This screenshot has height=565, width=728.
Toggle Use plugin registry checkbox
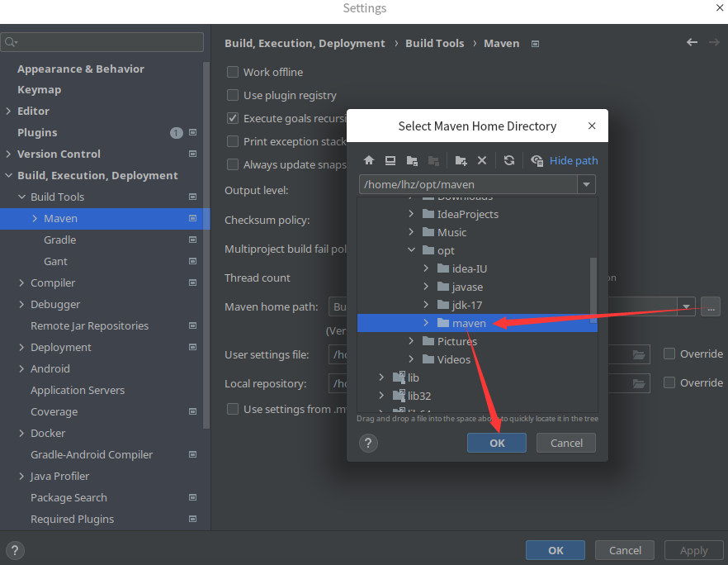233,95
